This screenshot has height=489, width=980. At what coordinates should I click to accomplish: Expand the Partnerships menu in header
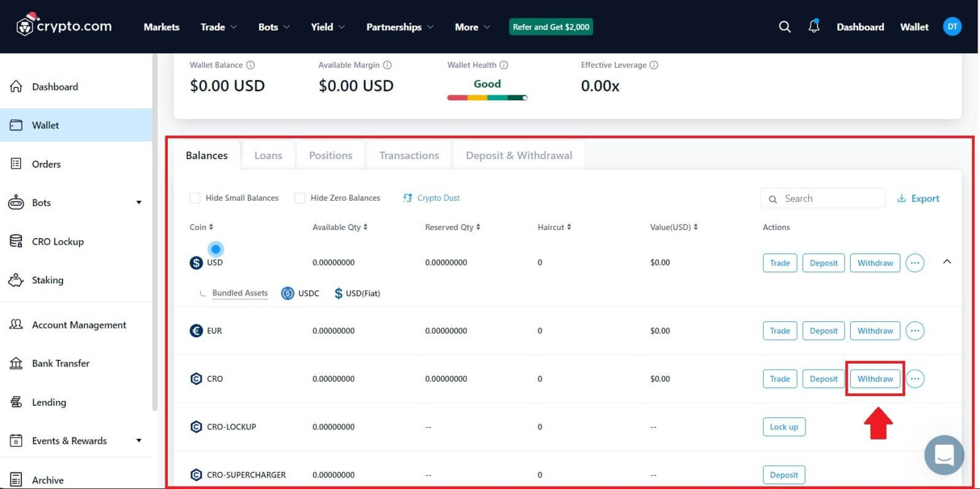(399, 27)
